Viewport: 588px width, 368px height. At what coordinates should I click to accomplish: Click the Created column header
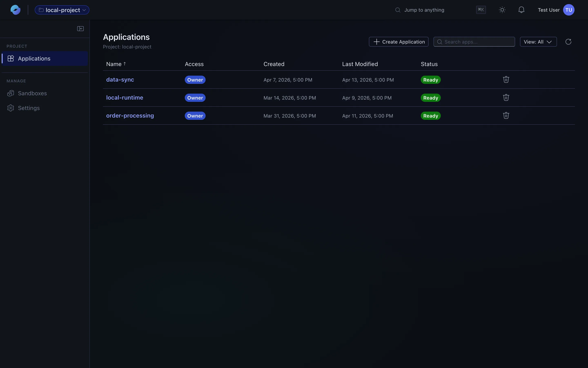point(274,64)
